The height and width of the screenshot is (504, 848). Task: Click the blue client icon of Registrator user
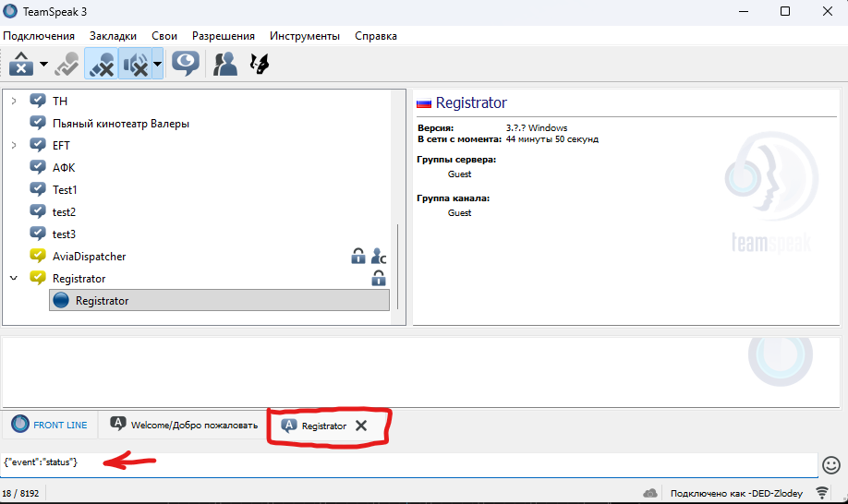click(61, 300)
